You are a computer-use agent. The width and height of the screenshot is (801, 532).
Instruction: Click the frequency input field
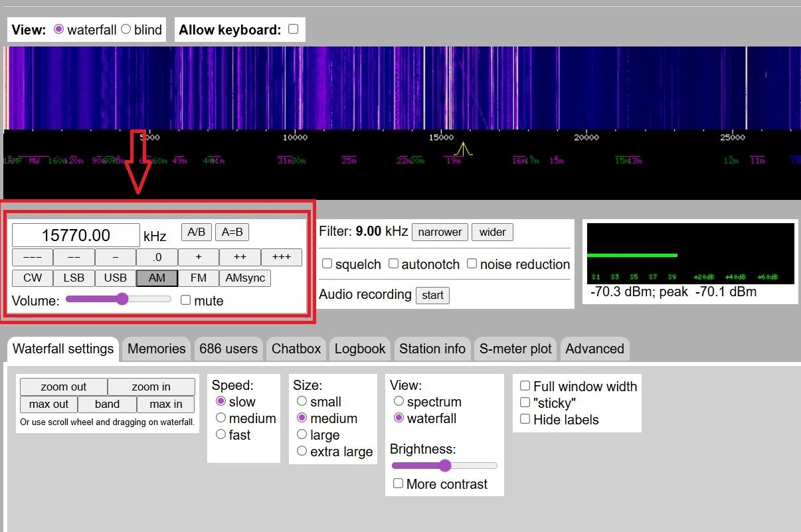[x=76, y=235]
